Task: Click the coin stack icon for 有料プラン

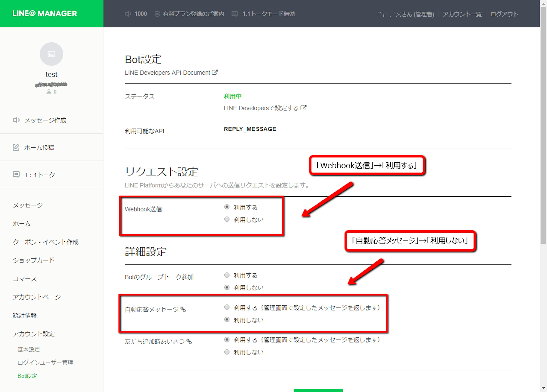Action: tap(157, 14)
